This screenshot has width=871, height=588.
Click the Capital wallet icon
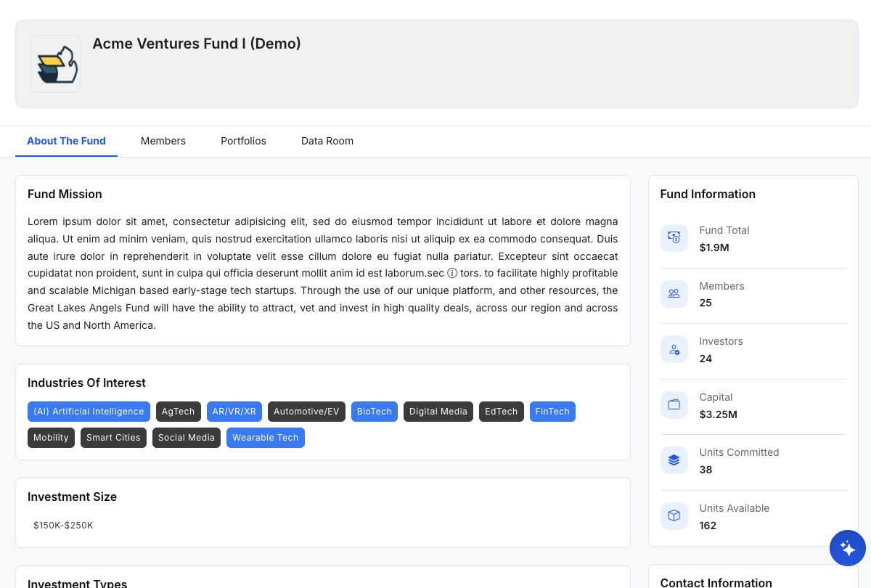(674, 405)
